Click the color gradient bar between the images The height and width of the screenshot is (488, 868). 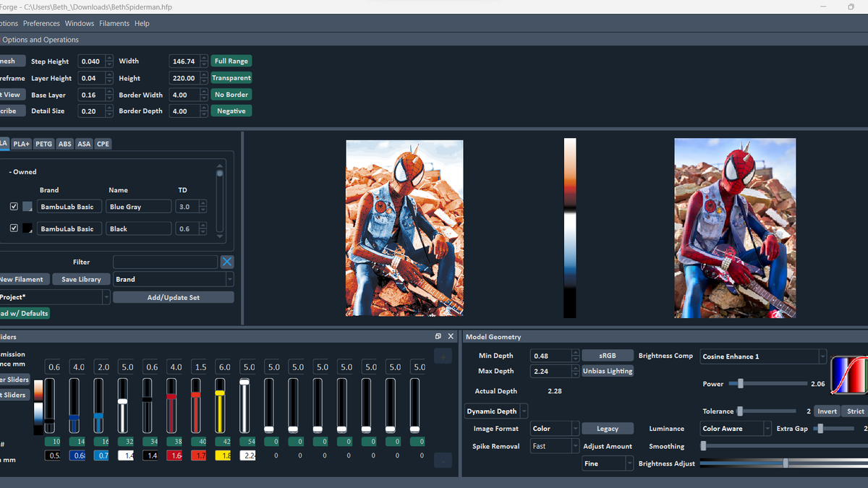[570, 228]
